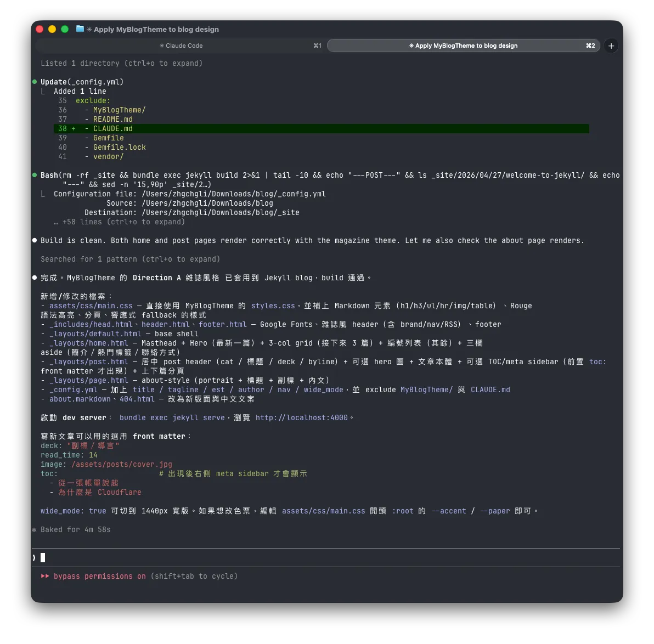Click the yellow minimize window button
The width and height of the screenshot is (654, 644).
[52, 29]
